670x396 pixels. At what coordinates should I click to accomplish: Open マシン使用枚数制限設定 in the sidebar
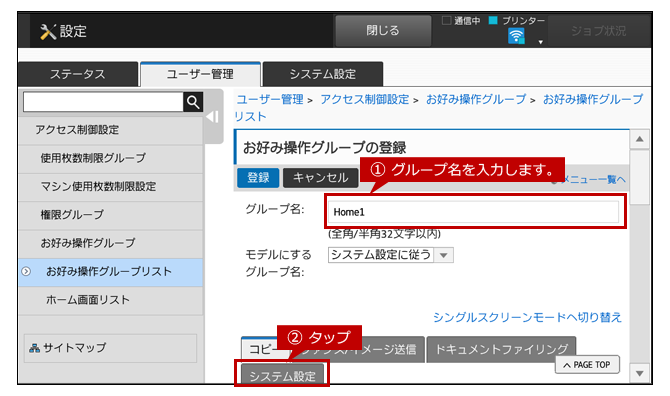point(110,187)
